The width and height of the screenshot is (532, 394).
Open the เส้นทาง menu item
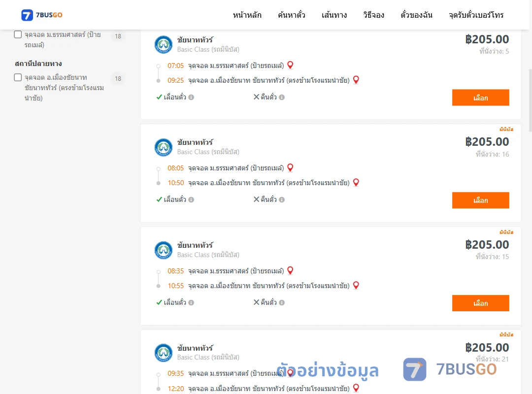(334, 15)
